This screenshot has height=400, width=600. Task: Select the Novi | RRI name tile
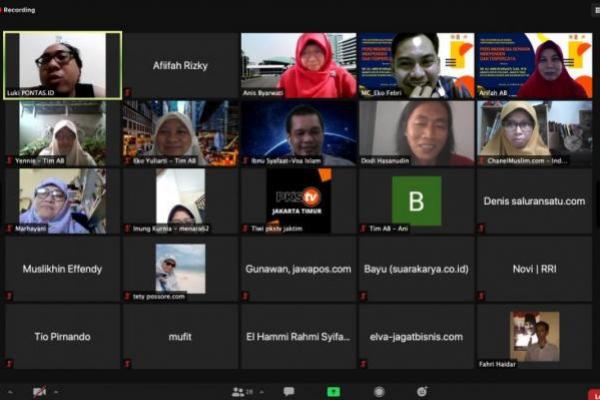click(535, 269)
